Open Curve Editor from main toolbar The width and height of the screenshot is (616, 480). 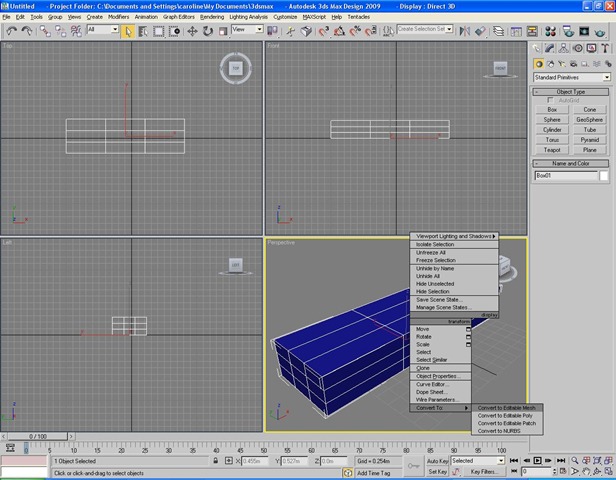(516, 31)
